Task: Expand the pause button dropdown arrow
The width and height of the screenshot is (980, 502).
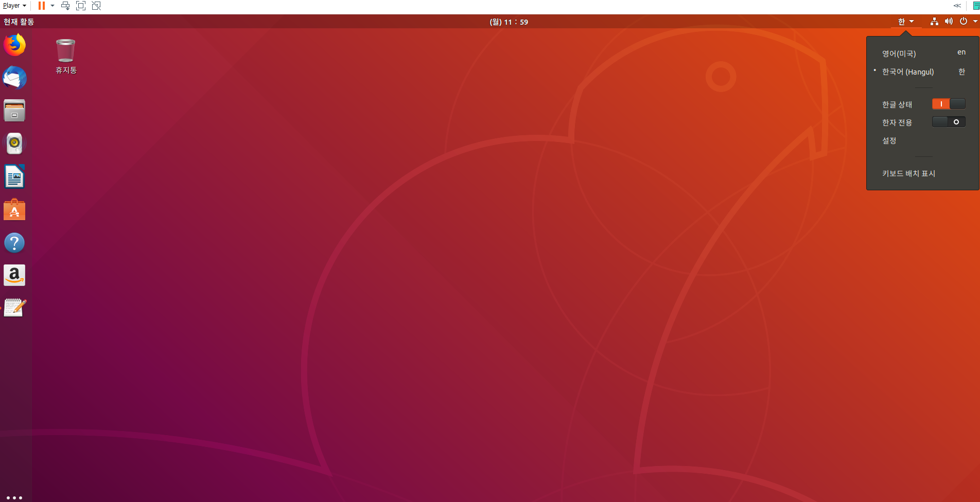Action: (52, 6)
